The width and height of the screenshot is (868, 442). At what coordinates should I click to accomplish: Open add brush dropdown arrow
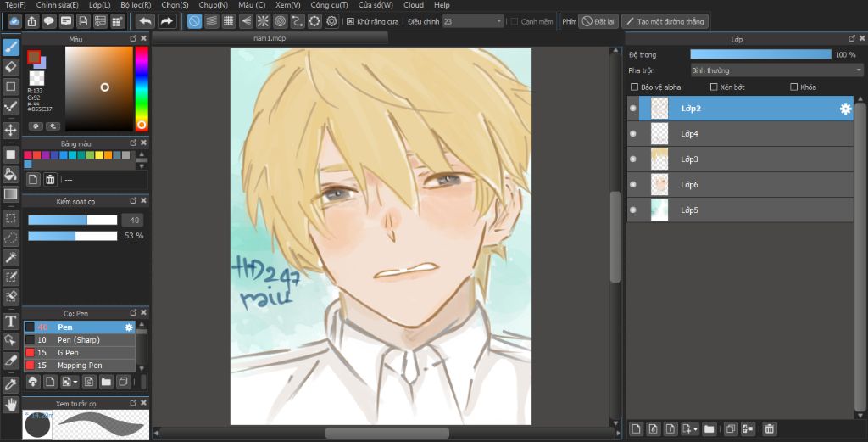(75, 382)
